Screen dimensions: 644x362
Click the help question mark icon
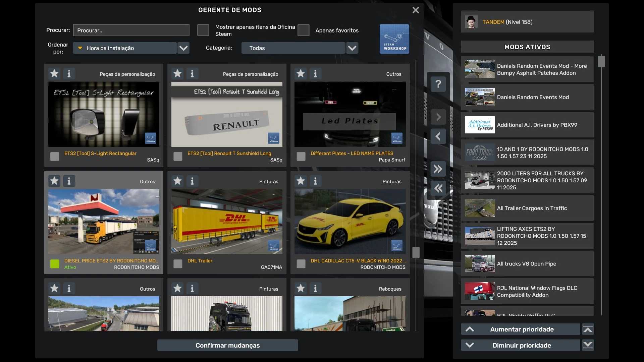point(438,84)
